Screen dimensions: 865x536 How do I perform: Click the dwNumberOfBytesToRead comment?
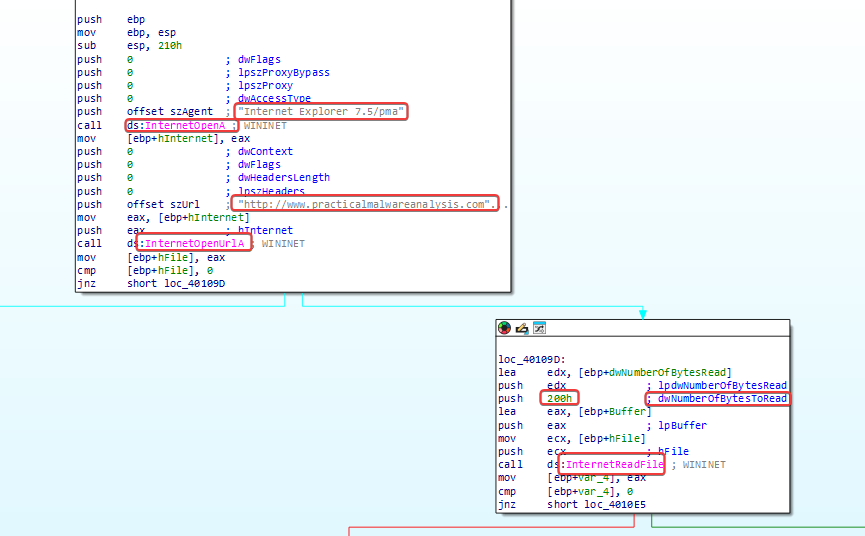coord(722,398)
